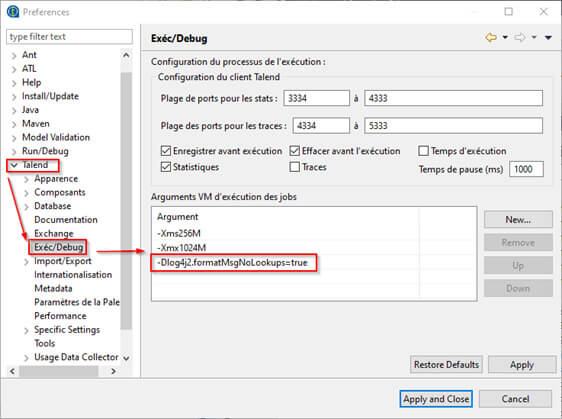Select the -Xmx1024M argument row
This screenshot has width=562, height=419.
pyautogui.click(x=314, y=248)
